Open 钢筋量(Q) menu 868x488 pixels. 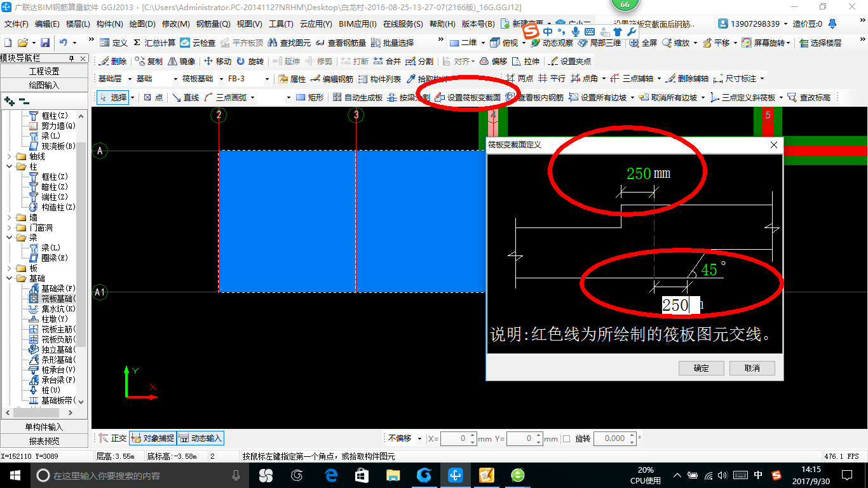click(213, 24)
